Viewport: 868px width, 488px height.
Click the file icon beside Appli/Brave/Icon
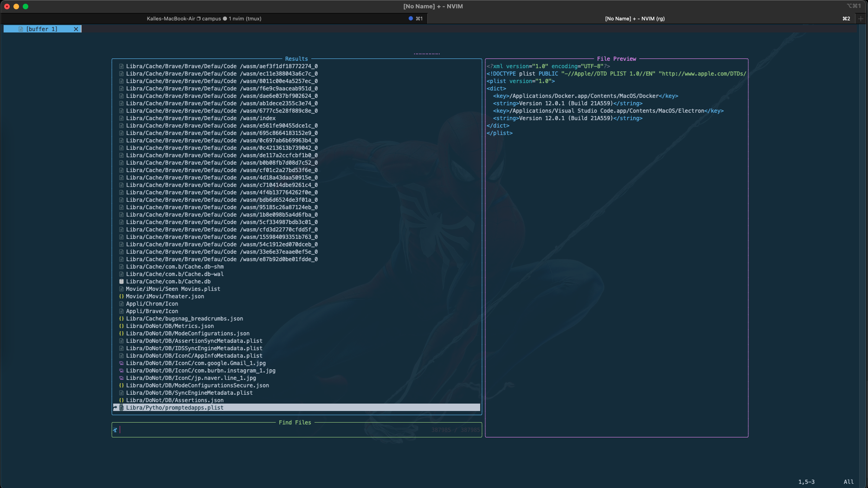122,311
